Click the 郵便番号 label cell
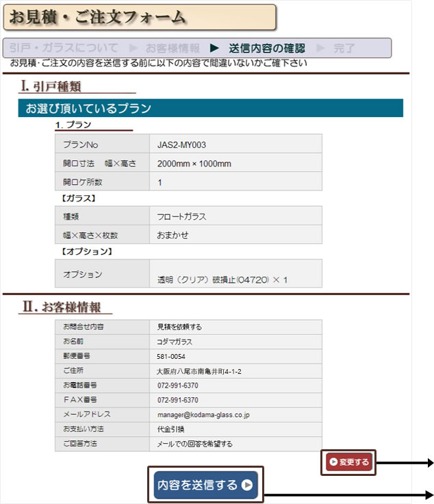Screen dimensions: 434x504 point(102,356)
